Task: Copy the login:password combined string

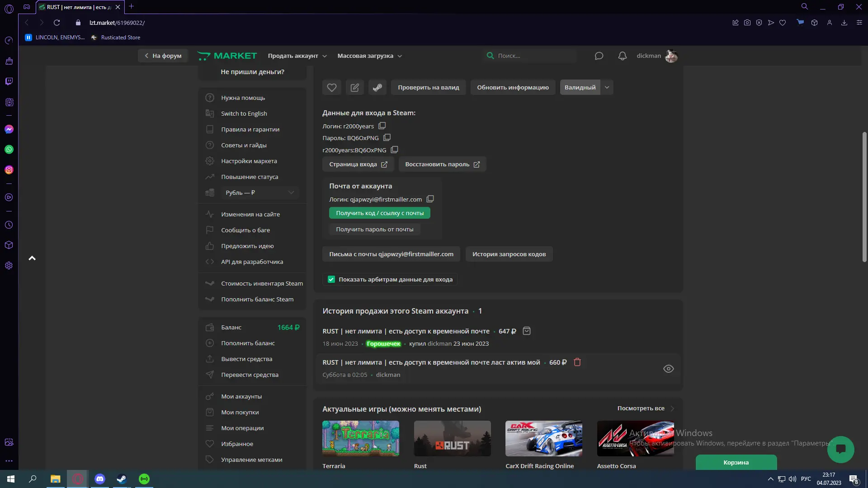Action: coord(394,150)
